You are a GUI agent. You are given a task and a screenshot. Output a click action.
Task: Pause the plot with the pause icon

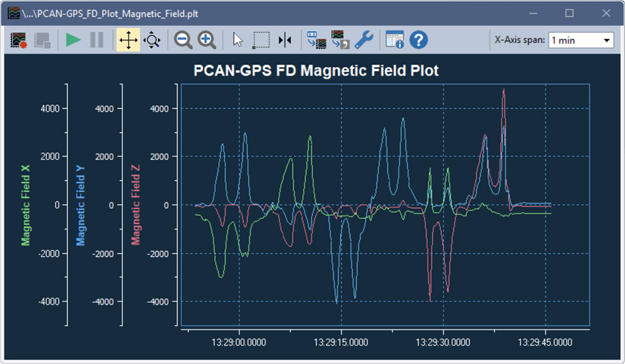point(97,40)
